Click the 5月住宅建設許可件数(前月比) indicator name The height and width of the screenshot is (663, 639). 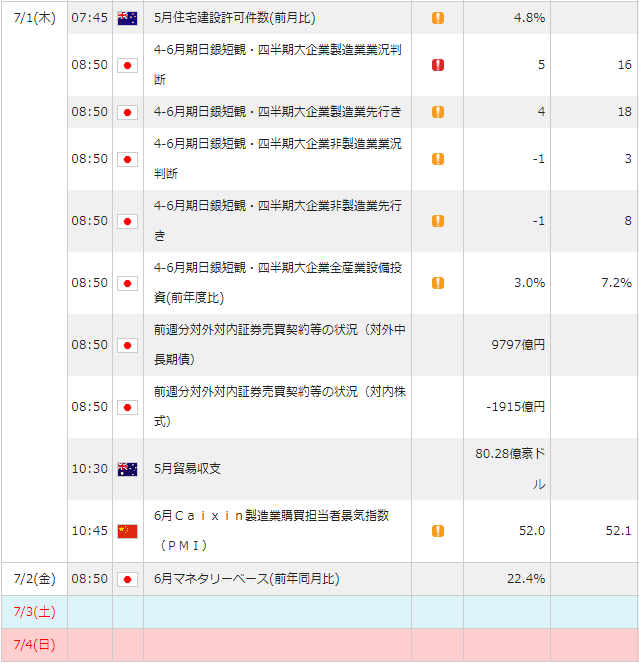(235, 18)
